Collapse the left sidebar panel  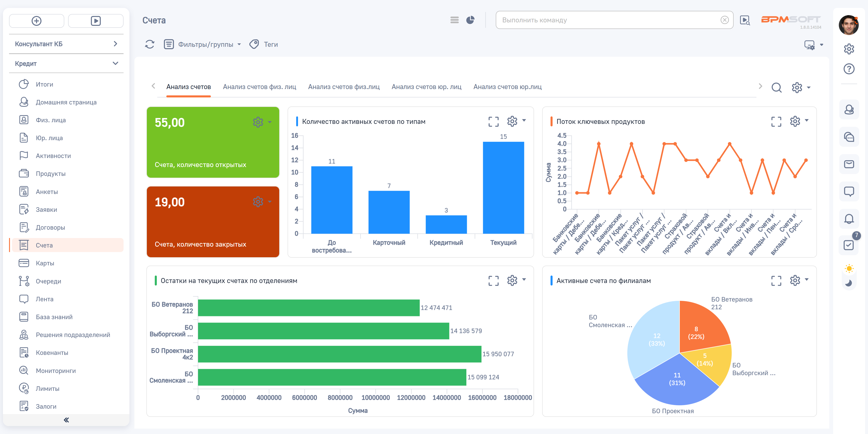tap(66, 420)
